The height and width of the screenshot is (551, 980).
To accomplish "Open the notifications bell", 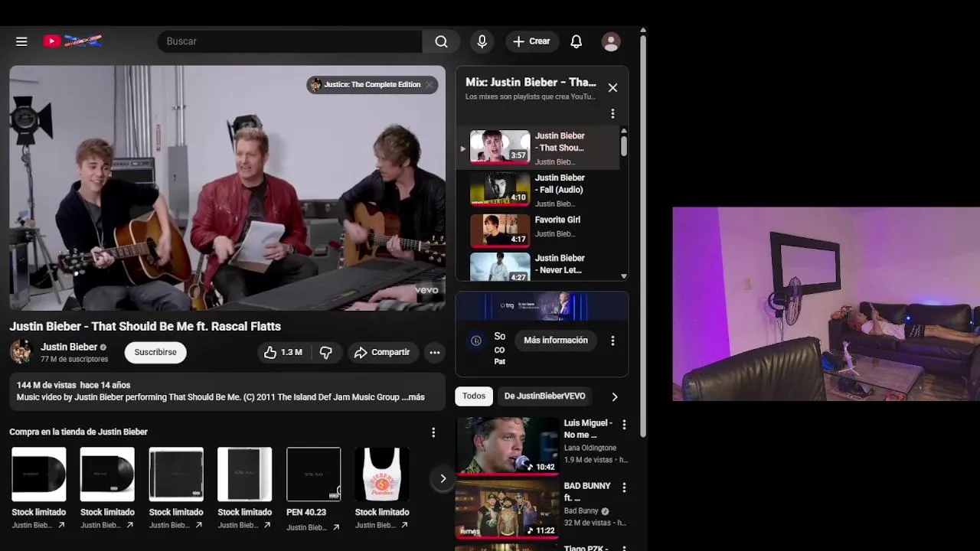I will click(x=577, y=41).
